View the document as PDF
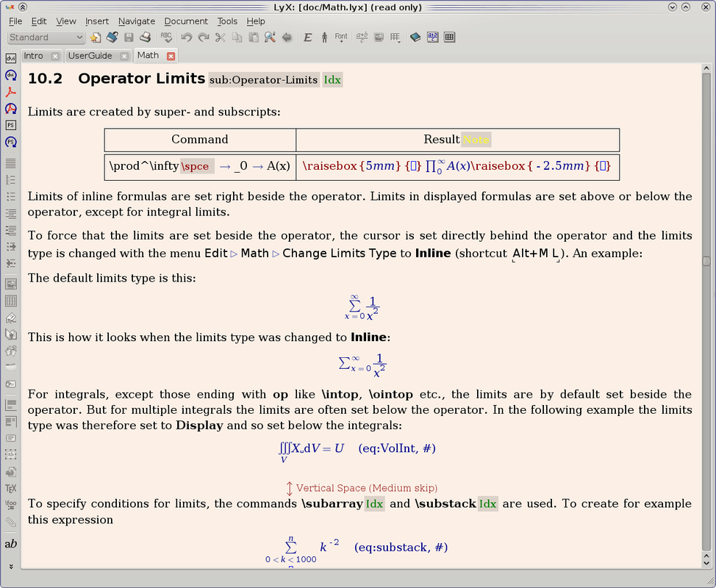 (x=10, y=91)
